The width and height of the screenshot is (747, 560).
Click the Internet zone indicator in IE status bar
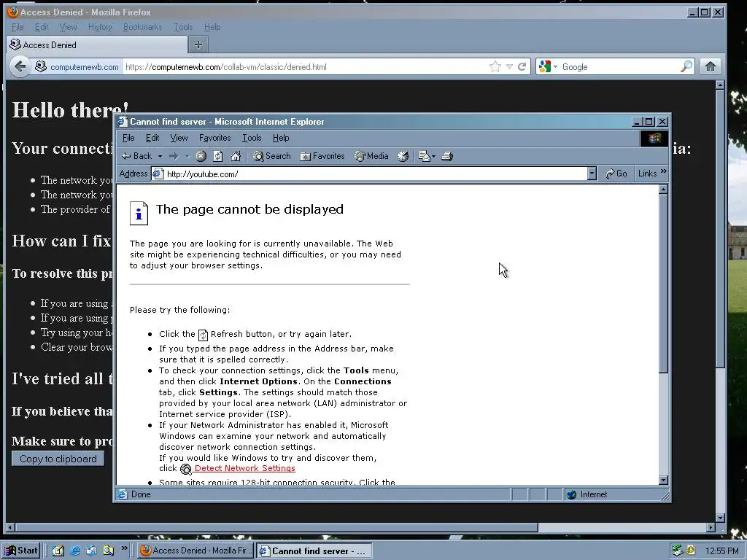pos(587,495)
